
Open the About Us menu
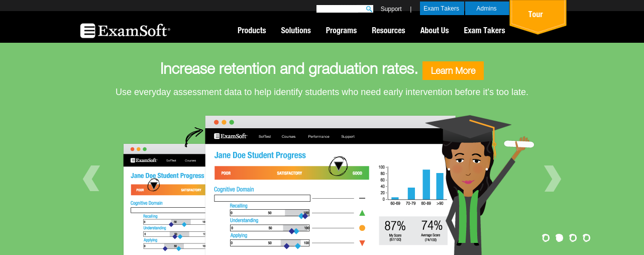[x=435, y=30]
